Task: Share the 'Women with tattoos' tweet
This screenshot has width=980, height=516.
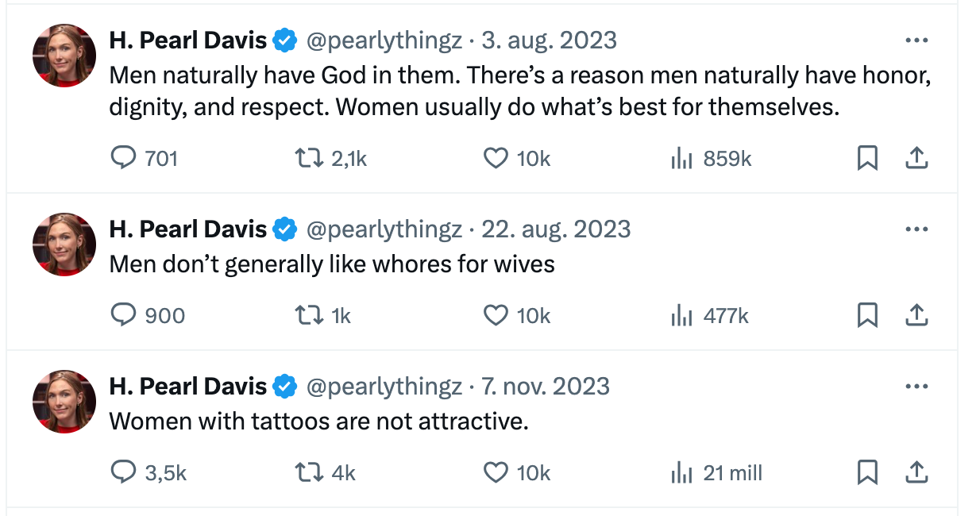Action: click(x=916, y=473)
